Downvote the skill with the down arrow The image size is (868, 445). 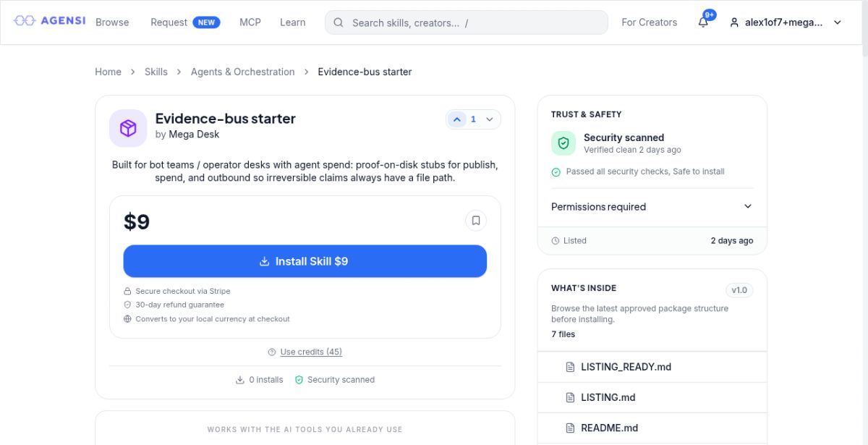(x=490, y=119)
